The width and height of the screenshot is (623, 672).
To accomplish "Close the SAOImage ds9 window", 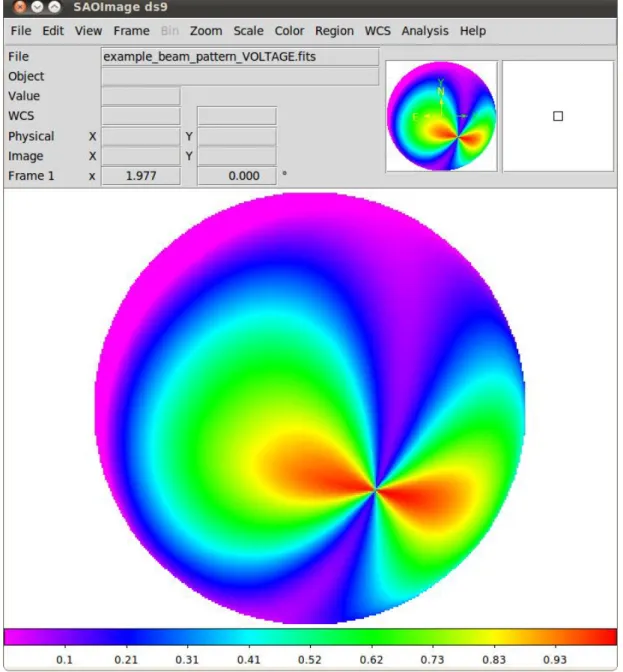I will [x=20, y=7].
